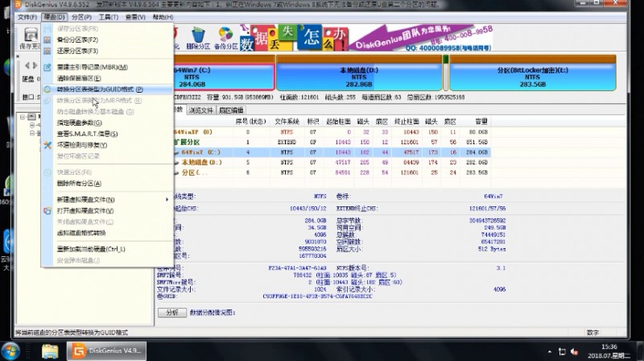This screenshot has height=361, width=644.
Task: Select 打开虚拟硬盘文件 menu entry
Action: tap(107, 210)
